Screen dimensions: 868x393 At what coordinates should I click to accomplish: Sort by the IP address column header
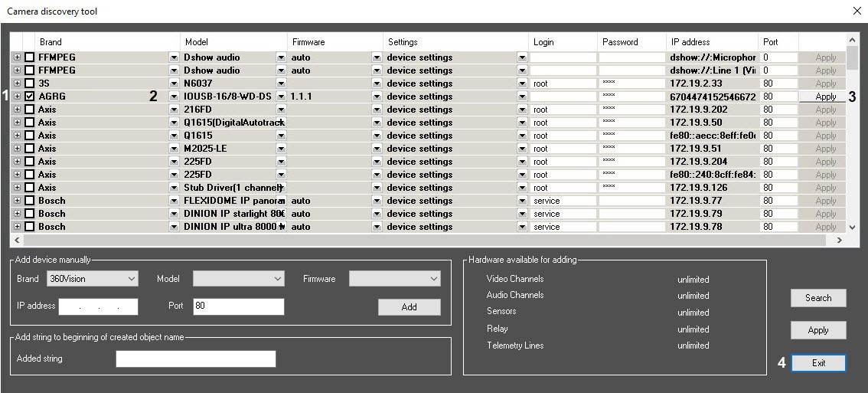click(690, 42)
